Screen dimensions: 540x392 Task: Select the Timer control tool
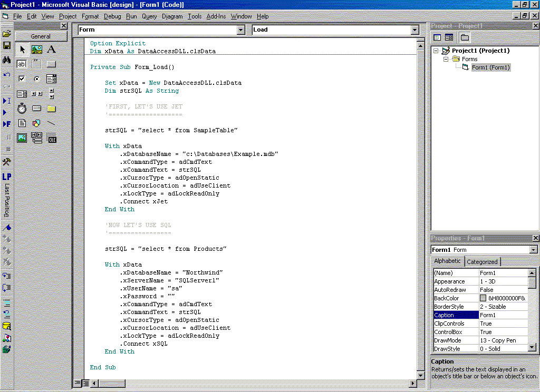pyautogui.click(x=22, y=109)
